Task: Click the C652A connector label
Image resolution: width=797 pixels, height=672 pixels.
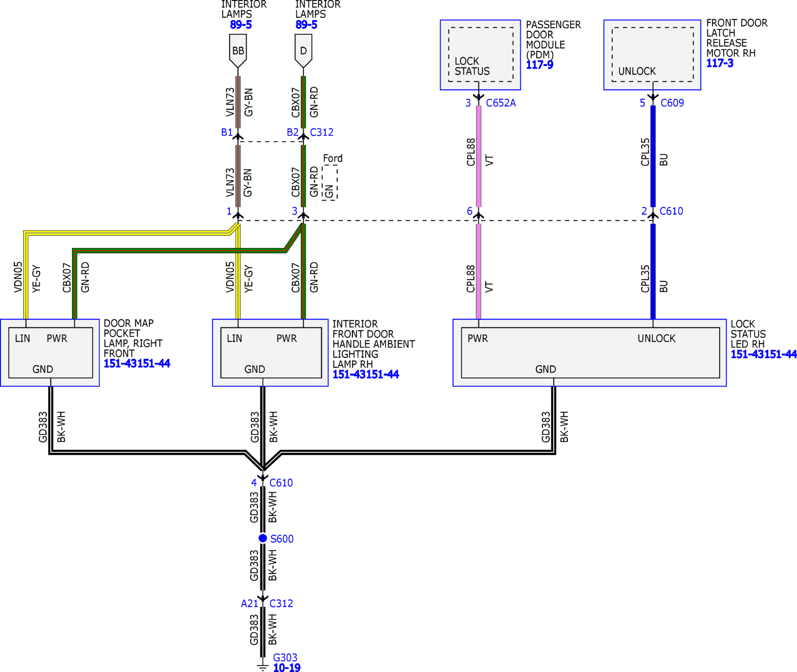Action: point(501,103)
